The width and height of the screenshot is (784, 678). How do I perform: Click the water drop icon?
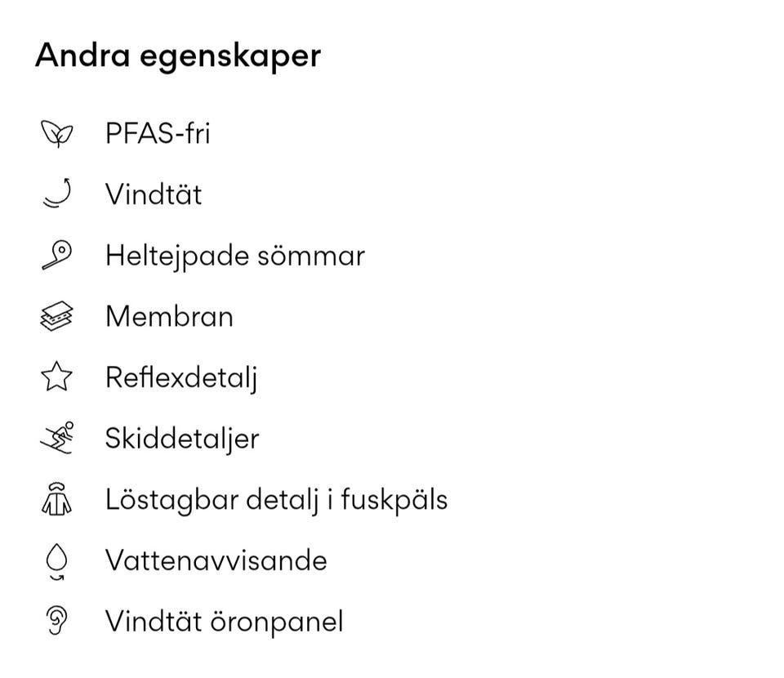[x=56, y=561]
